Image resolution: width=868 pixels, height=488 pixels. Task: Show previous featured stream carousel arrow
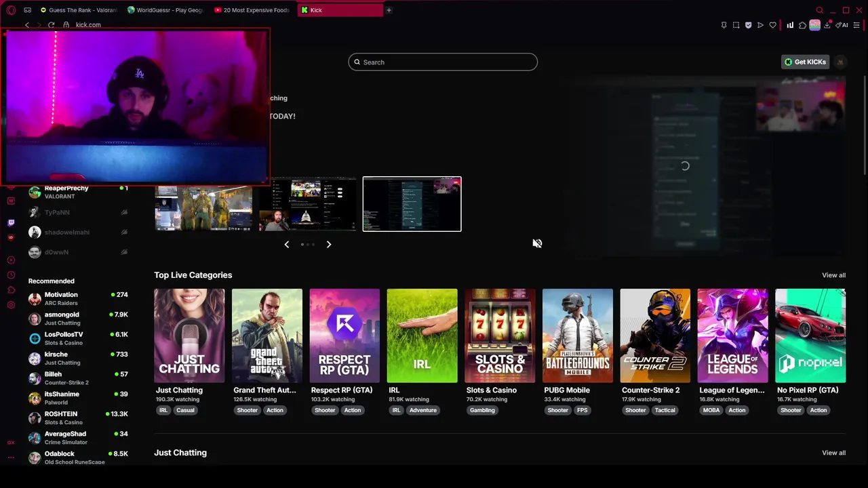coord(286,244)
